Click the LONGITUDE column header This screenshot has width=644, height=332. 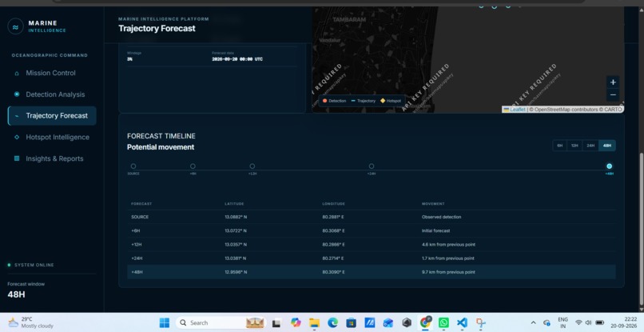[333, 204]
